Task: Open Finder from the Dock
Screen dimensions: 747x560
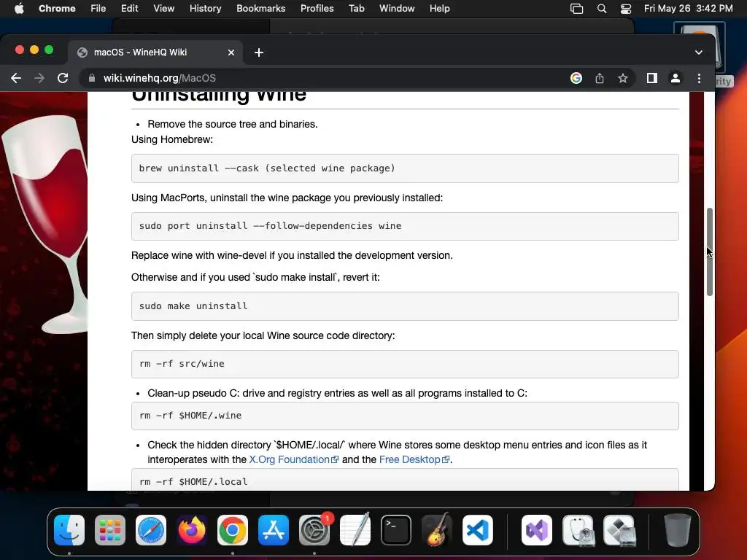Action: pos(69,530)
